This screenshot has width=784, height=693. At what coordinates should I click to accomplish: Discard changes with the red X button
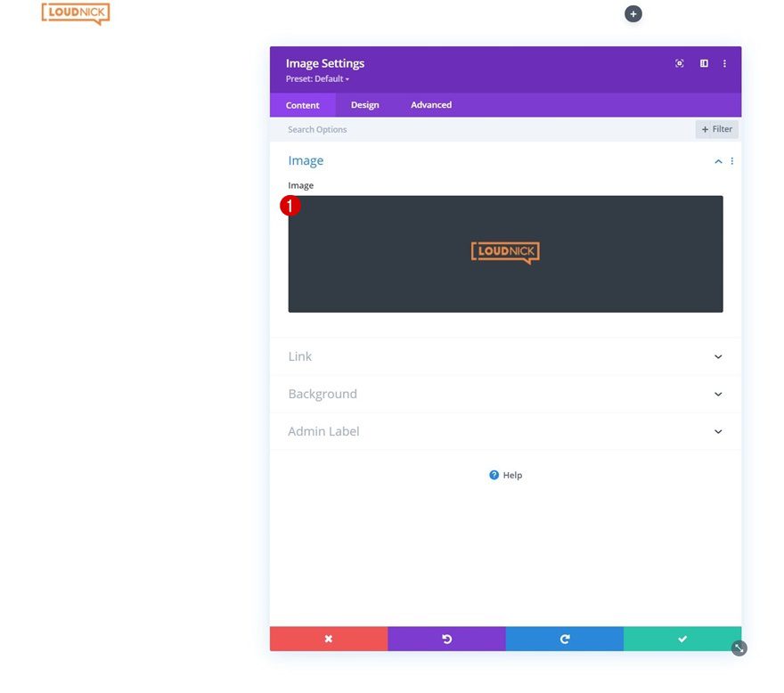[328, 638]
